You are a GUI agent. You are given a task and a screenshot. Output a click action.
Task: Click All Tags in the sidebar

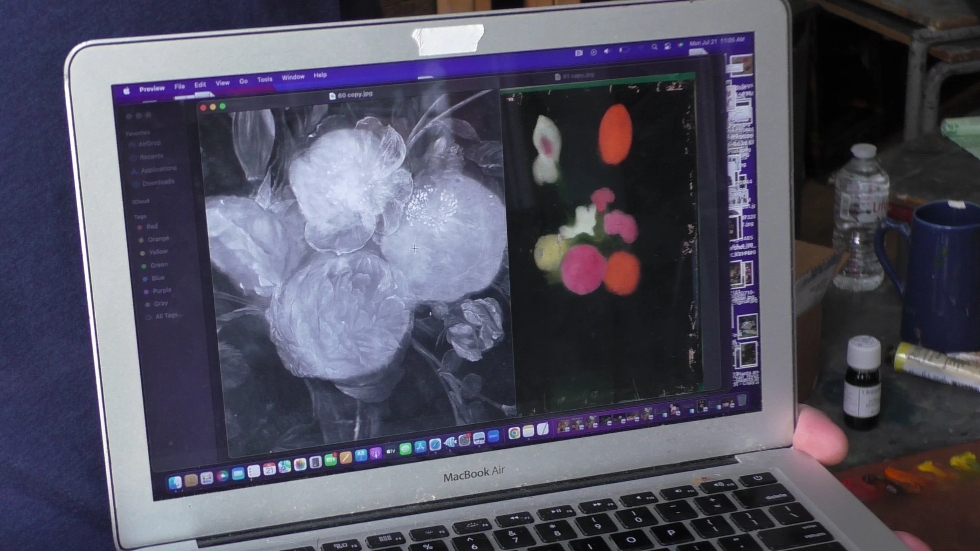[167, 316]
